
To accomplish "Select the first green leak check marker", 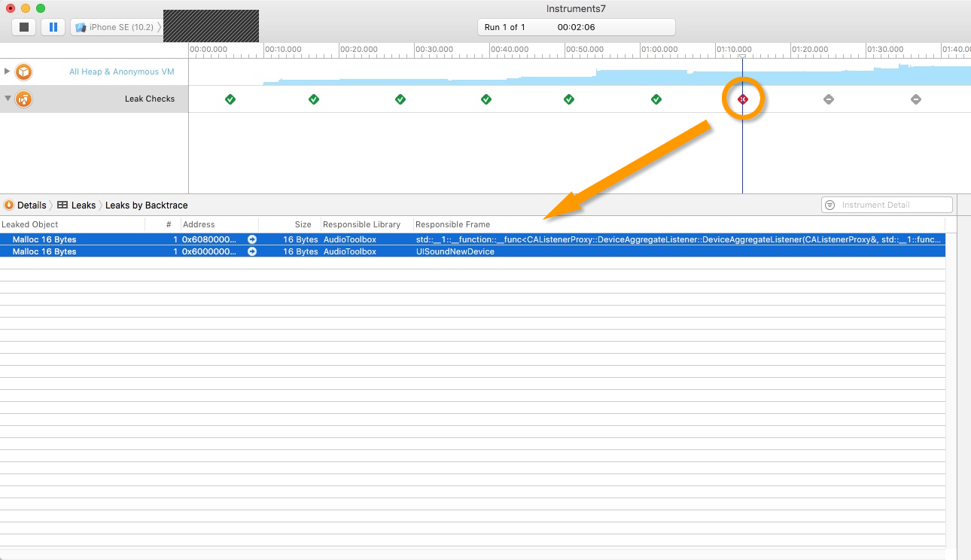I will click(x=230, y=99).
